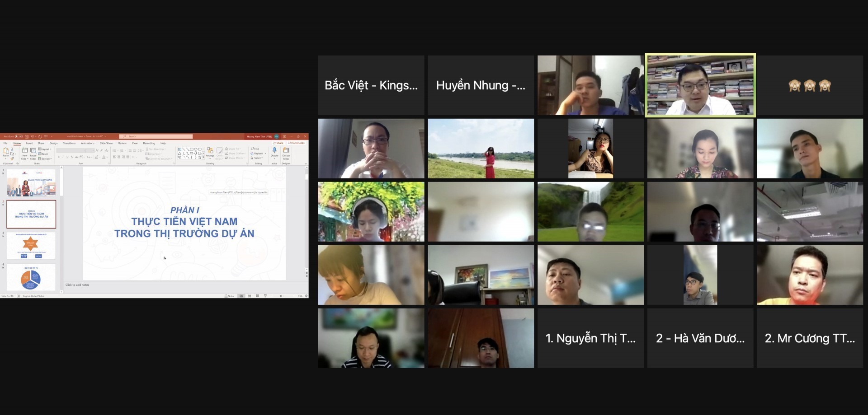The width and height of the screenshot is (868, 415).
Task: Click the Undo arrow icon
Action: (x=33, y=136)
